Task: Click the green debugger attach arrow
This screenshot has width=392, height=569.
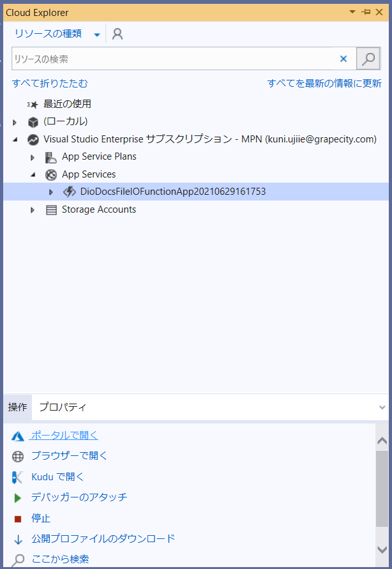Action: click(x=17, y=498)
